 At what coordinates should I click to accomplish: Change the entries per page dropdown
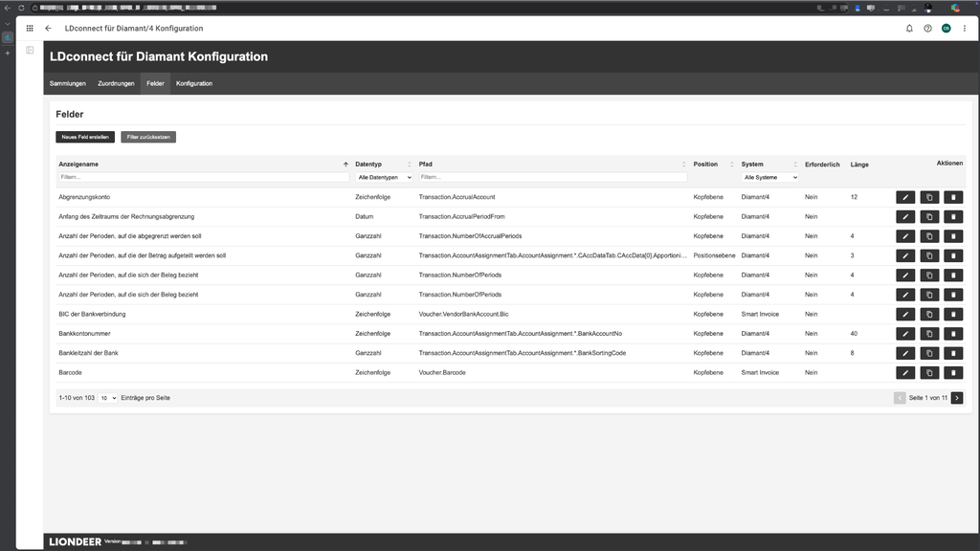[x=107, y=398]
